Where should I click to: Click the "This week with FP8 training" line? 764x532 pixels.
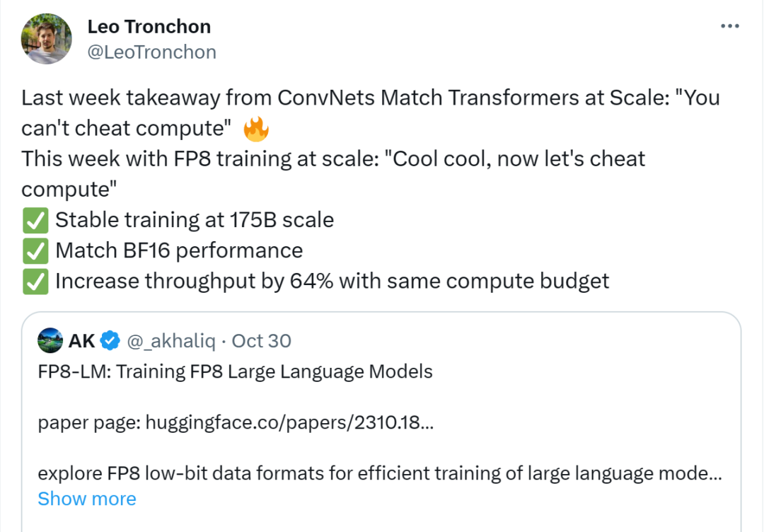[333, 158]
